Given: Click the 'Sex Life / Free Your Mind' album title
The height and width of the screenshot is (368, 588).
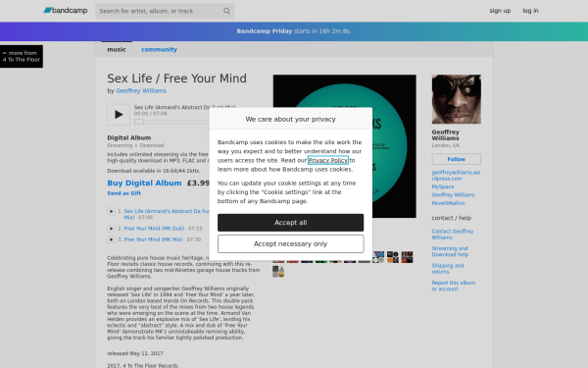Looking at the screenshot, I should point(177,79).
